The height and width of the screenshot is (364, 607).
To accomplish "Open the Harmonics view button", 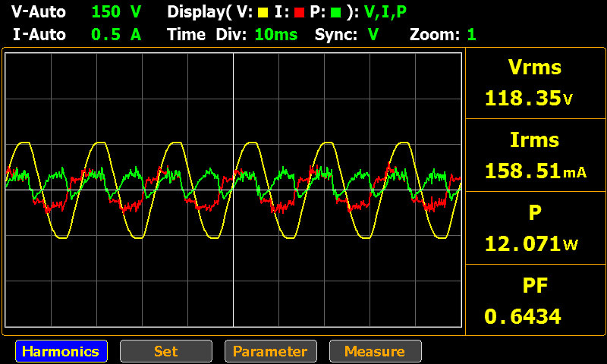I will pos(61,351).
